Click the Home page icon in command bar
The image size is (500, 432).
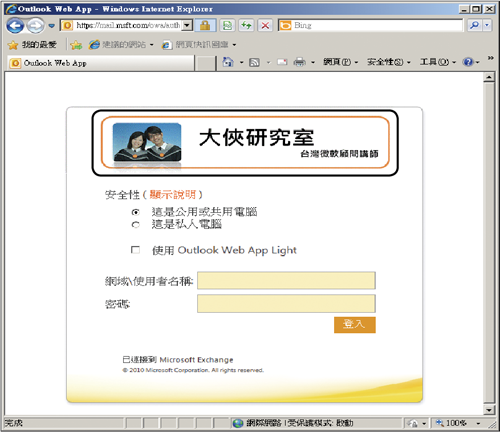tap(228, 62)
